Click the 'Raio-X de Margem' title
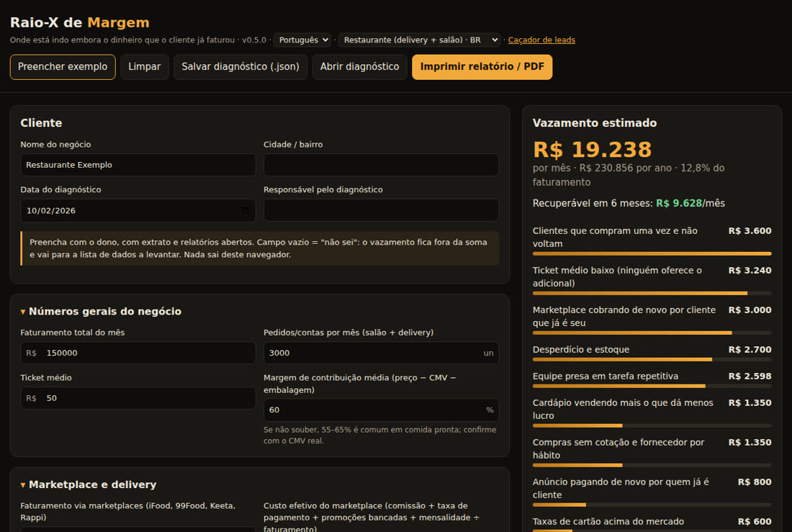Screen dimensions: 792x532 tap(80, 23)
